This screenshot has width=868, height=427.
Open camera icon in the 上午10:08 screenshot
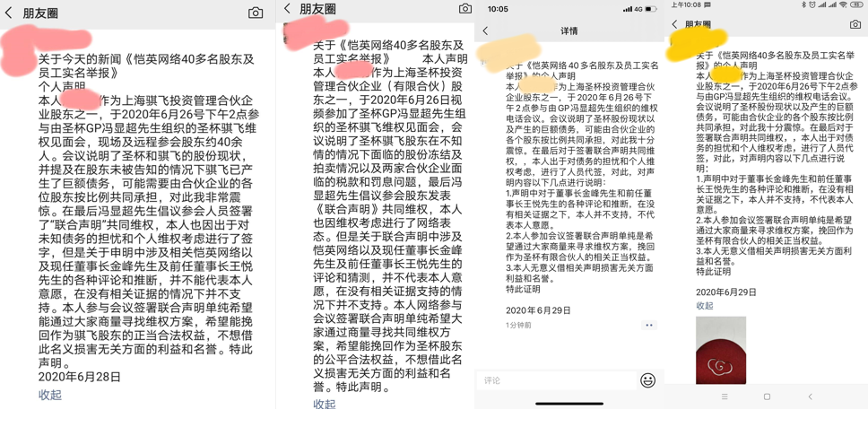click(855, 24)
